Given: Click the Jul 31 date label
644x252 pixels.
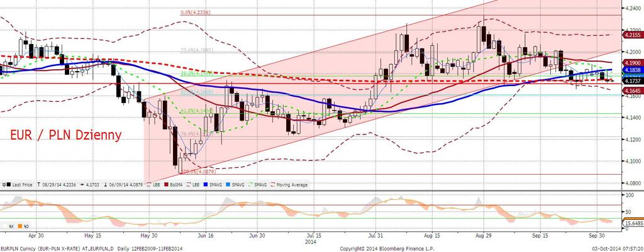Looking at the screenshot, I should coord(375,235).
